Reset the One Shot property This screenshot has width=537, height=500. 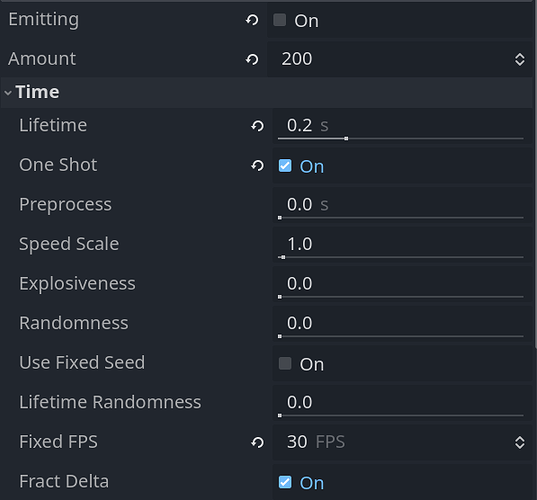[258, 166]
